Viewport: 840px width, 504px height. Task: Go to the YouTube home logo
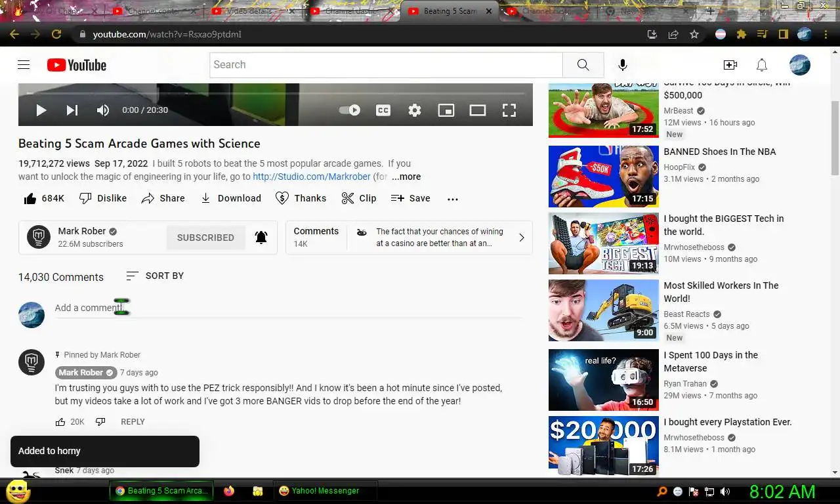[x=76, y=65]
